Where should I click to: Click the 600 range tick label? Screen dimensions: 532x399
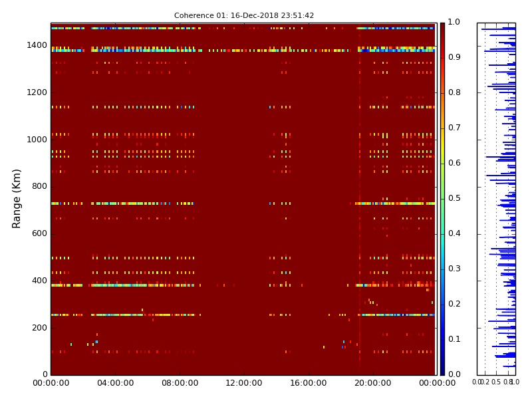(x=39, y=233)
